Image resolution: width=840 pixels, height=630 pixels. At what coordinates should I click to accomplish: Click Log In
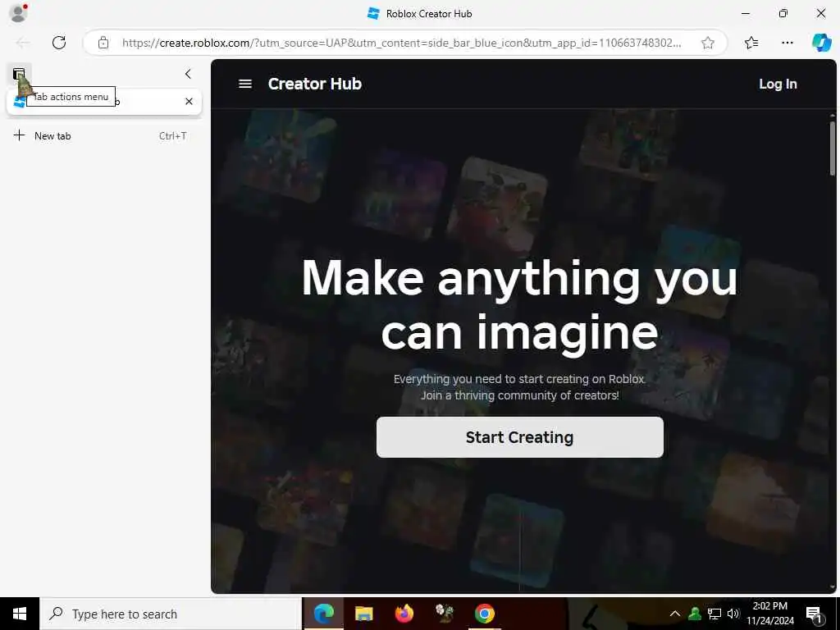(x=778, y=84)
